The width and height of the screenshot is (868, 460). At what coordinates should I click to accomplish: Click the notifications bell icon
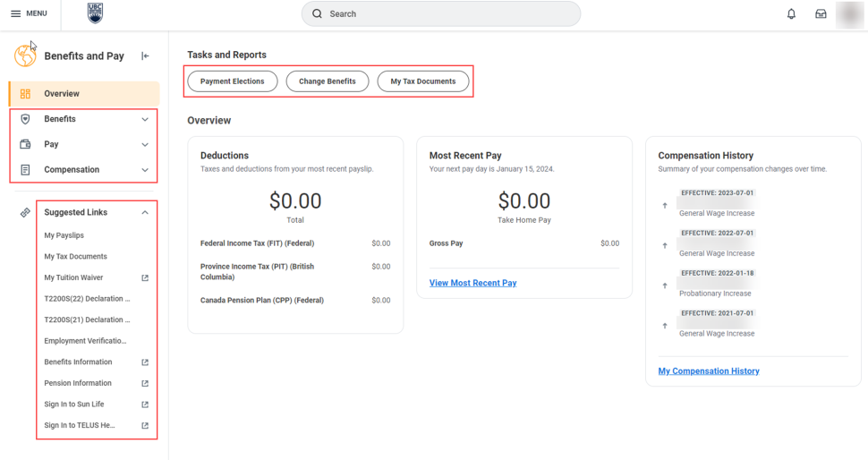click(x=791, y=14)
